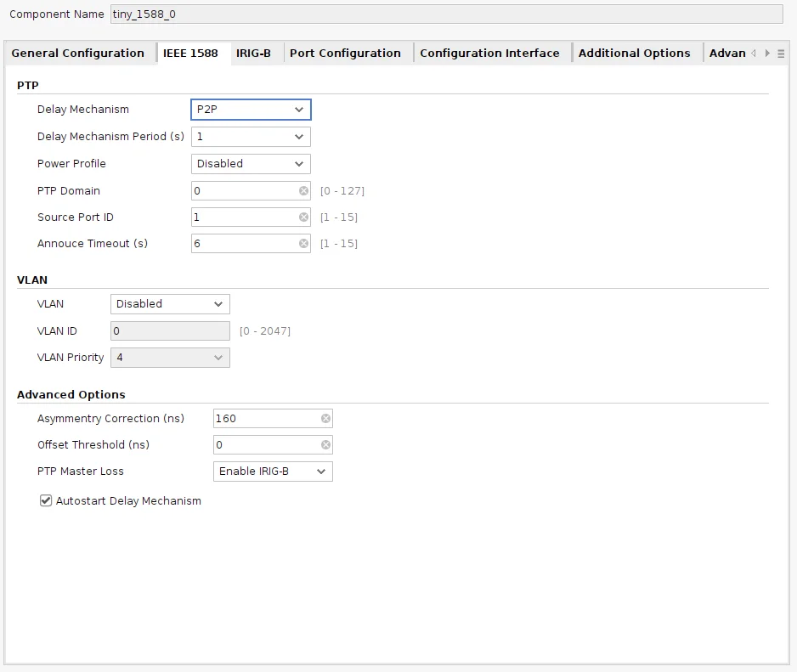Open the IRIG-B tab
The image size is (797, 672).
(253, 53)
